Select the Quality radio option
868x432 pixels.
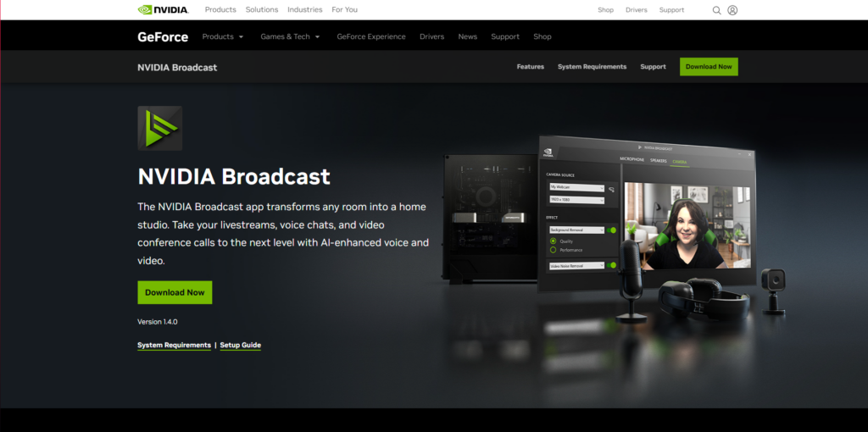554,241
